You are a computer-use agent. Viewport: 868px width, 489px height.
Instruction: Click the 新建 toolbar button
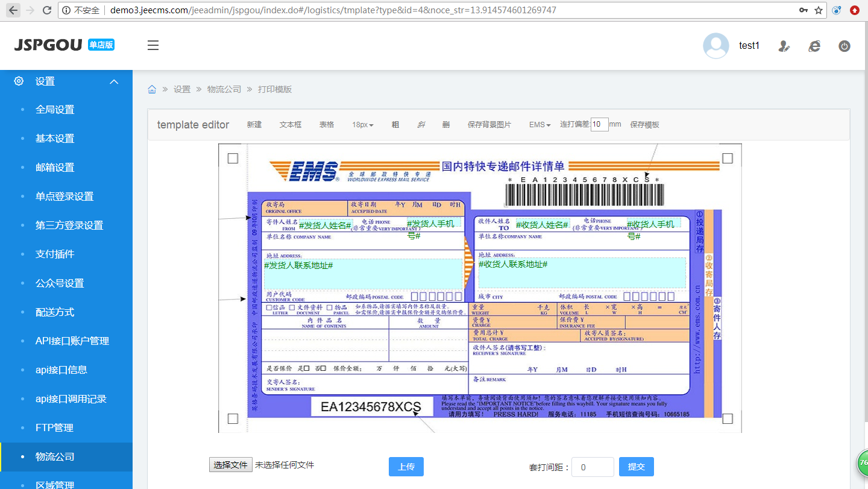point(254,125)
